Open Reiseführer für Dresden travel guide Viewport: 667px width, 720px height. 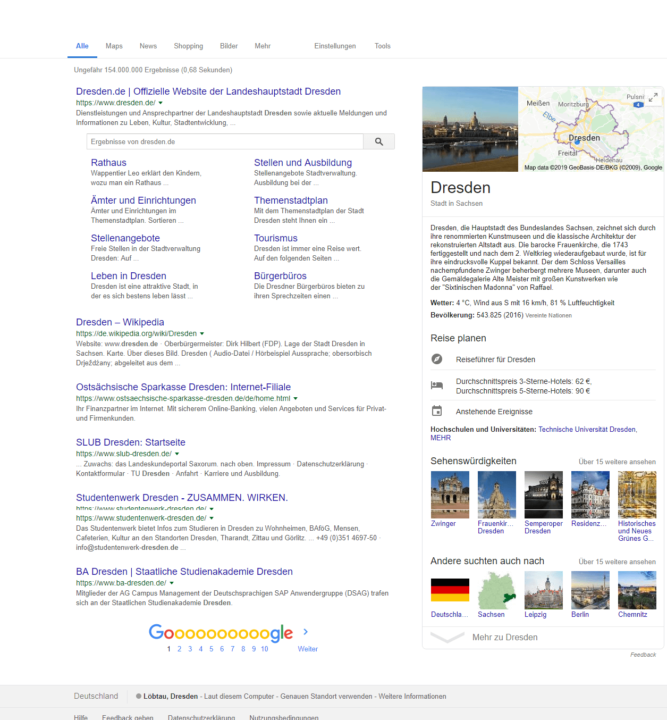[495, 360]
